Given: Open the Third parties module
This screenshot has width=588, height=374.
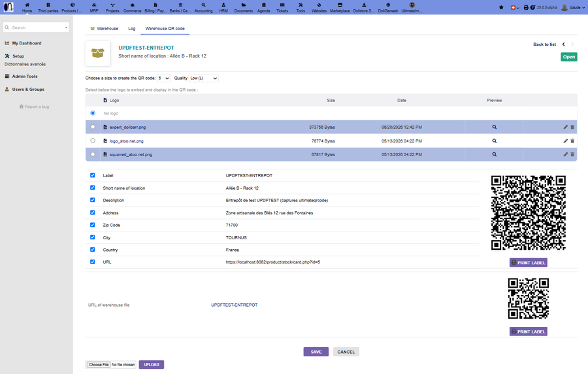Looking at the screenshot, I should coord(48,7).
